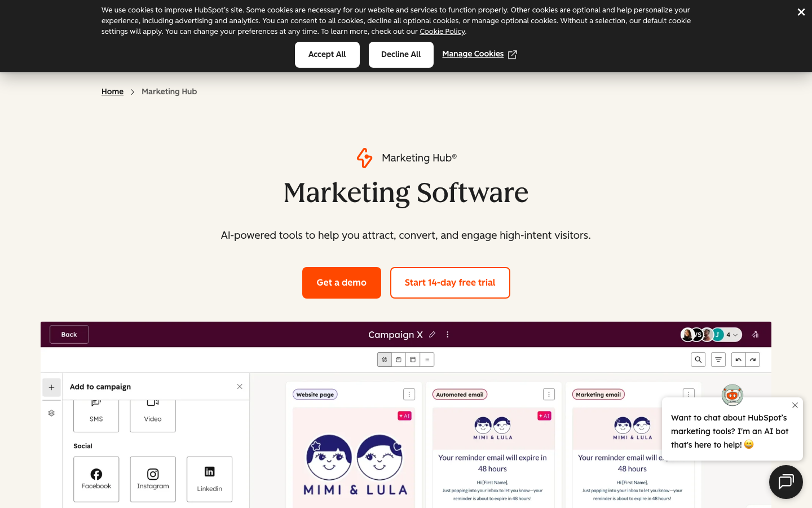The image size is (812, 508).
Task: Open the Mimi & Lula website page thumbnail
Action: (x=354, y=458)
